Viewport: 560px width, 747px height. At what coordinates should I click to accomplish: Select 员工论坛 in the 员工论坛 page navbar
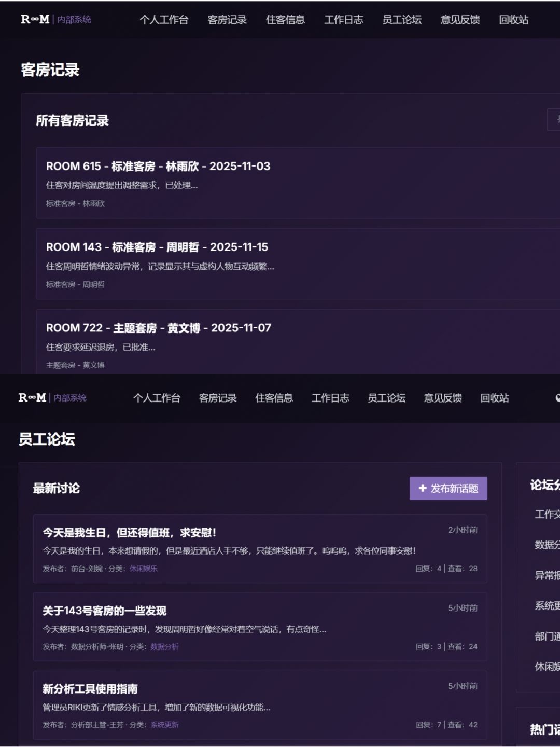386,397
